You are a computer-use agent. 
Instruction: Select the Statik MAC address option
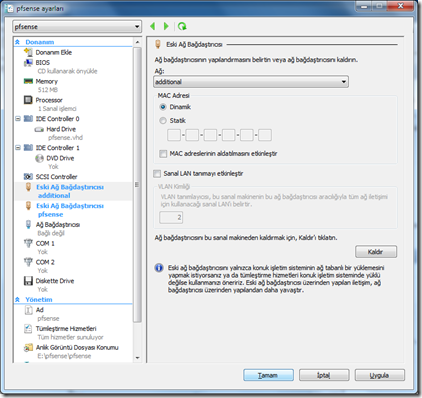[x=163, y=121]
